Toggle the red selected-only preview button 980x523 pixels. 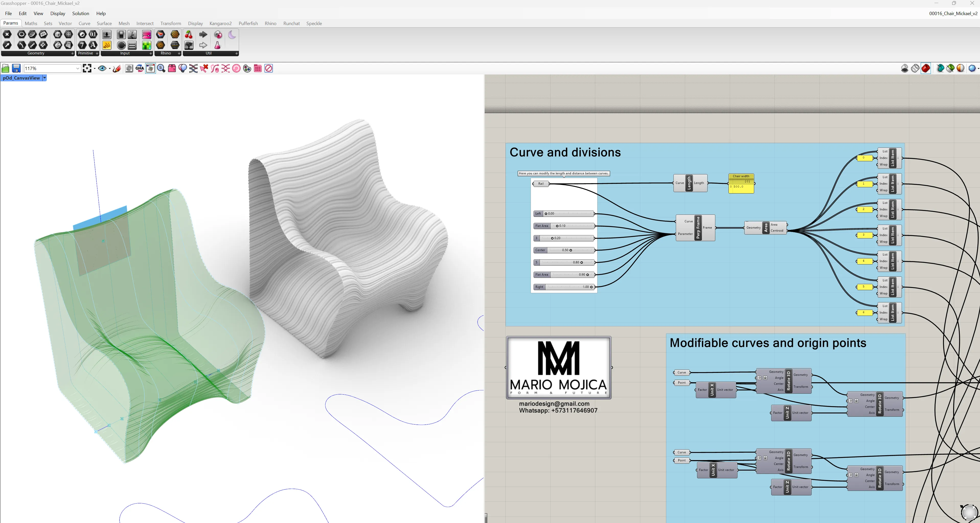tap(926, 68)
